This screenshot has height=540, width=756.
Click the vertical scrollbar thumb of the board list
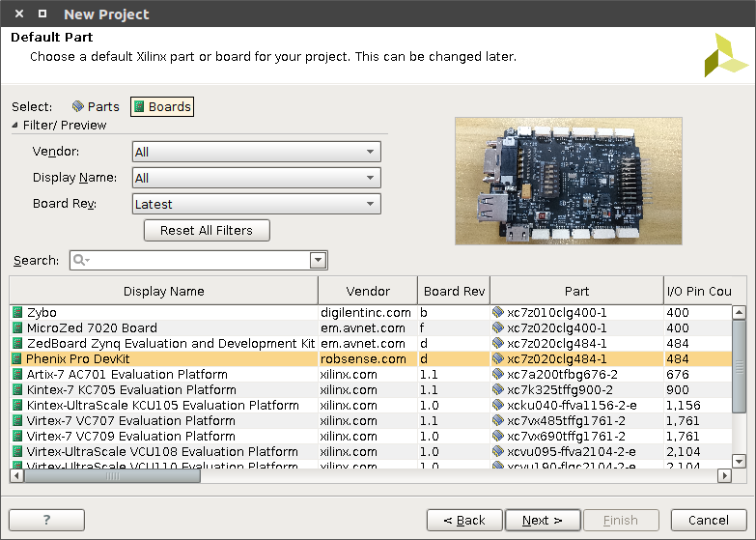(x=740, y=367)
